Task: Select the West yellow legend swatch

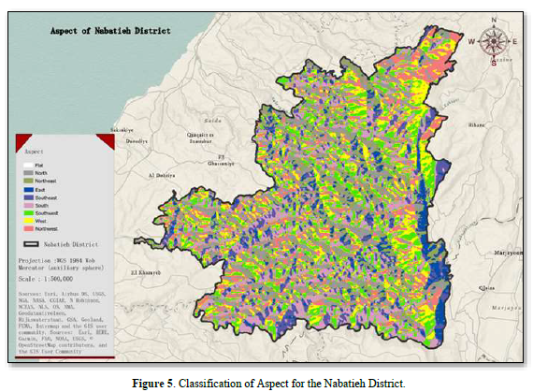Action: 28,221
